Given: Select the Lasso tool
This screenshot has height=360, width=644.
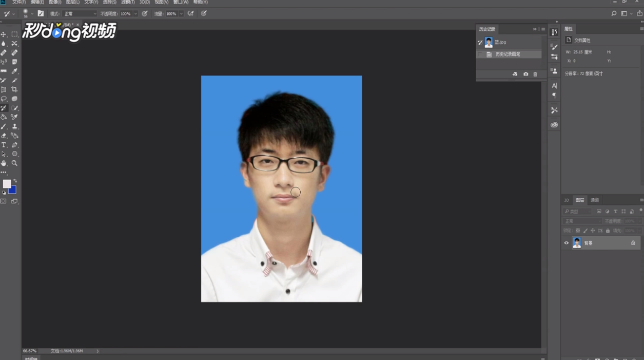Looking at the screenshot, I should point(4,99).
